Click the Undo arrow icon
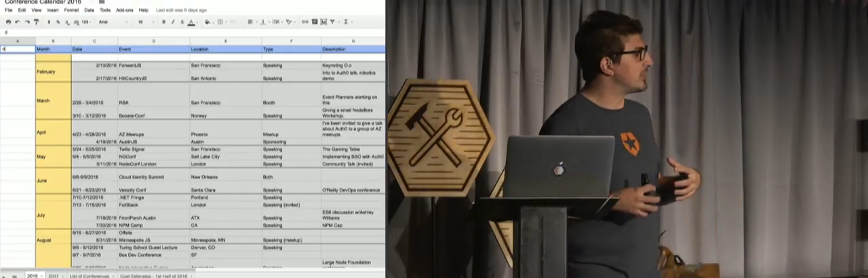 pyautogui.click(x=18, y=22)
